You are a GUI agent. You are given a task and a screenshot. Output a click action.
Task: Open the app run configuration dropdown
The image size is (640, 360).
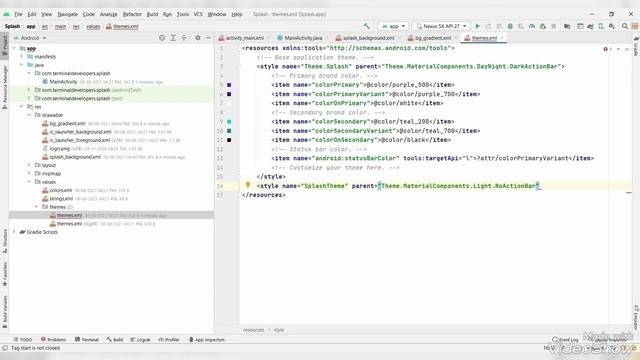pyautogui.click(x=393, y=26)
